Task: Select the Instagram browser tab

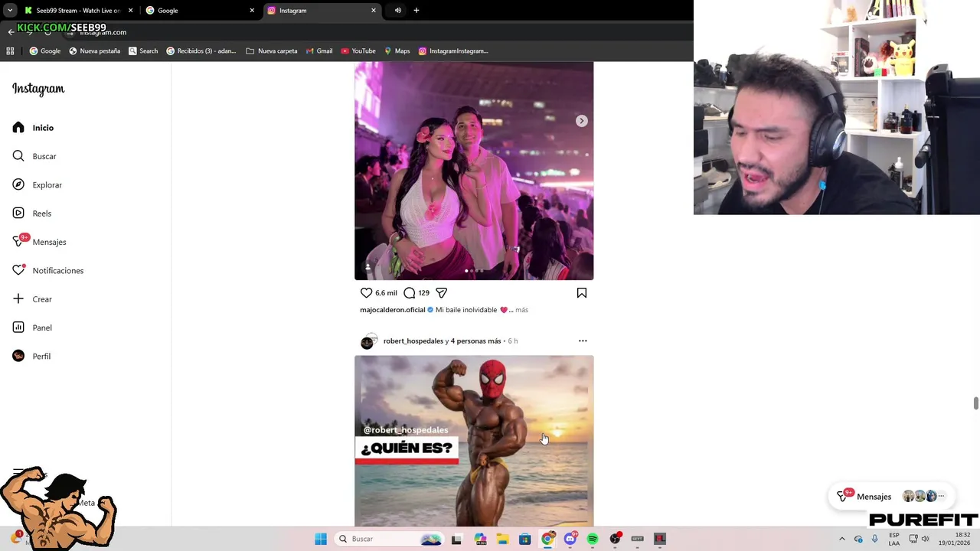Action: [x=322, y=11]
